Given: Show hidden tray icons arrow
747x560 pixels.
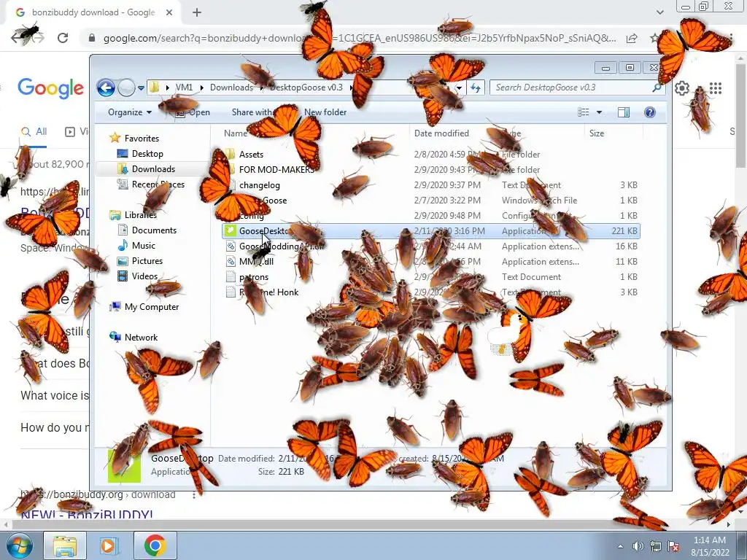Looking at the screenshot, I should [x=620, y=546].
